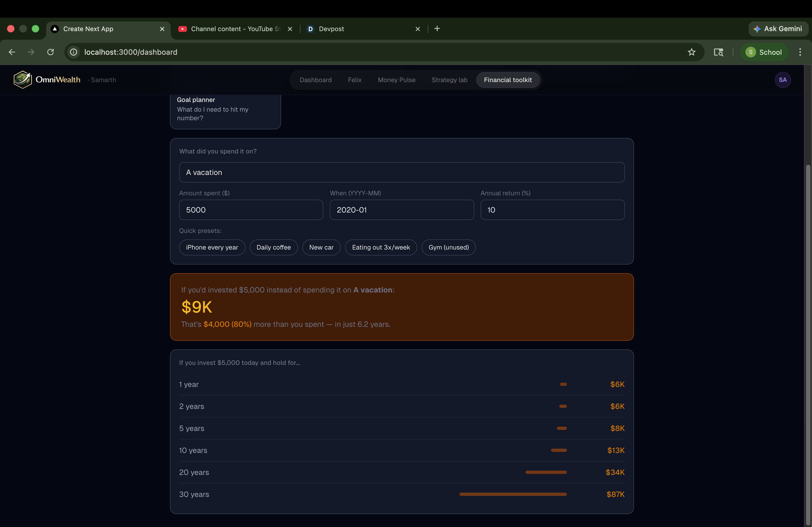Open Ask Gemini panel
The image size is (812, 527).
tap(778, 29)
